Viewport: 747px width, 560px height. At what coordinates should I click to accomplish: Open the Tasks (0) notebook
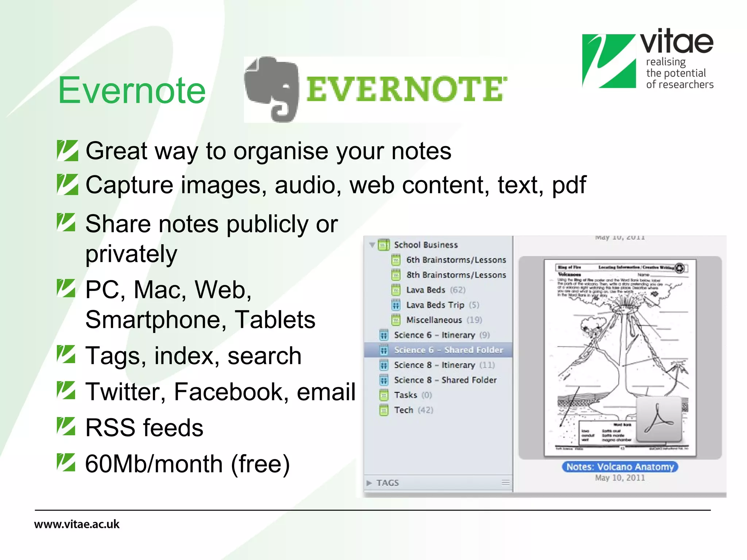pyautogui.click(x=413, y=395)
